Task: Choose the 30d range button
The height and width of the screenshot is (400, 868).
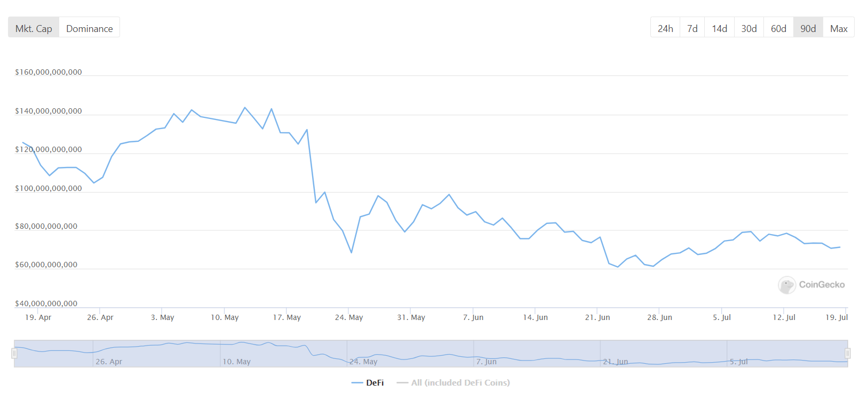Action: coord(748,28)
